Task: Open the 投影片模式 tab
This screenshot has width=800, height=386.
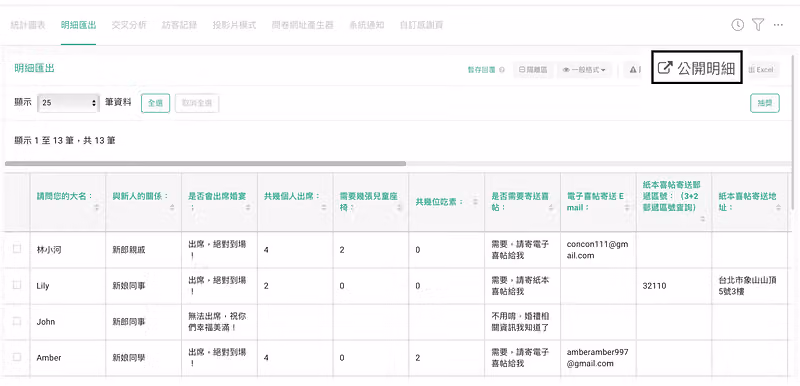Action: [x=234, y=24]
